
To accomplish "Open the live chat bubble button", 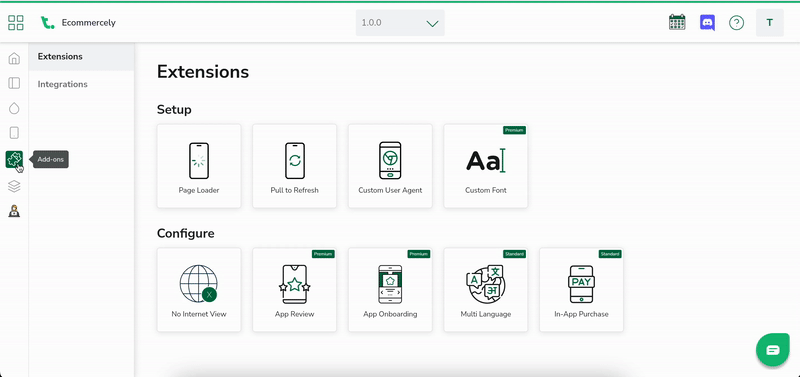I will (772, 350).
